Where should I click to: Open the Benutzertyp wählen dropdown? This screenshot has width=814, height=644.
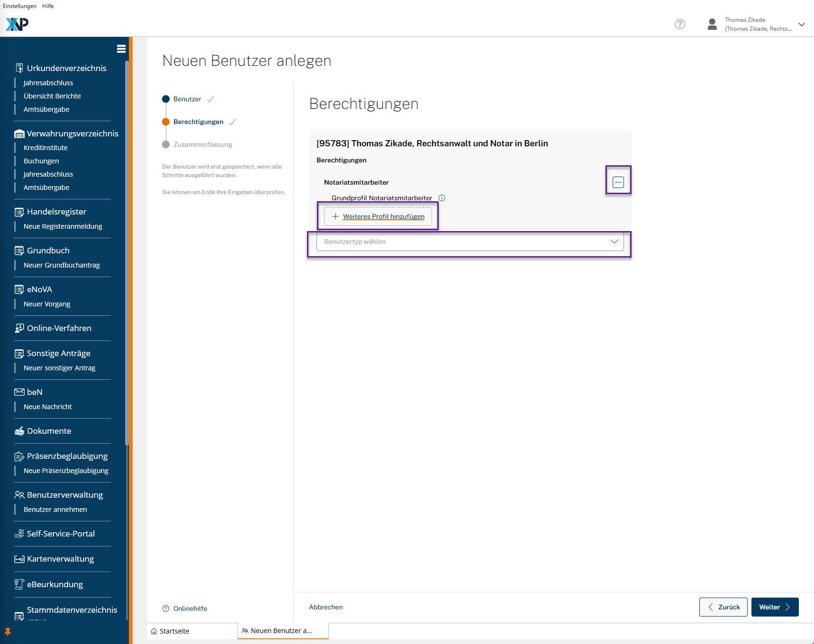click(x=470, y=241)
